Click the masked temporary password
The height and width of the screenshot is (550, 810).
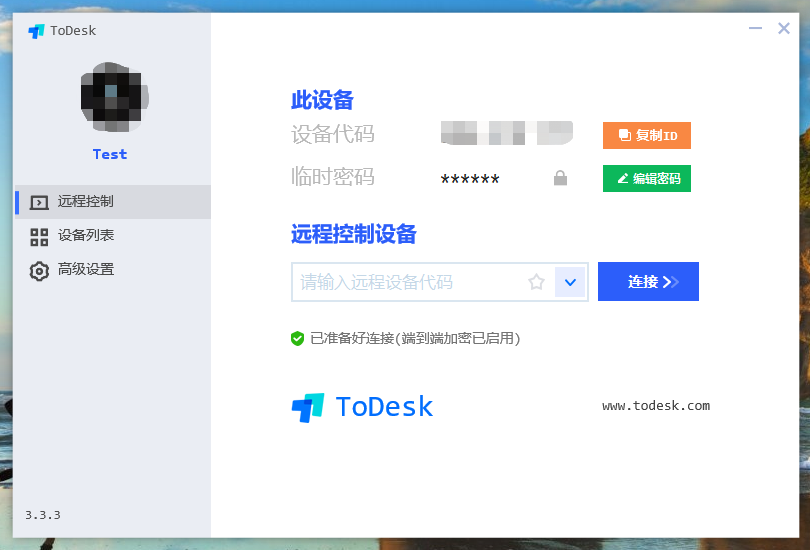click(x=470, y=179)
